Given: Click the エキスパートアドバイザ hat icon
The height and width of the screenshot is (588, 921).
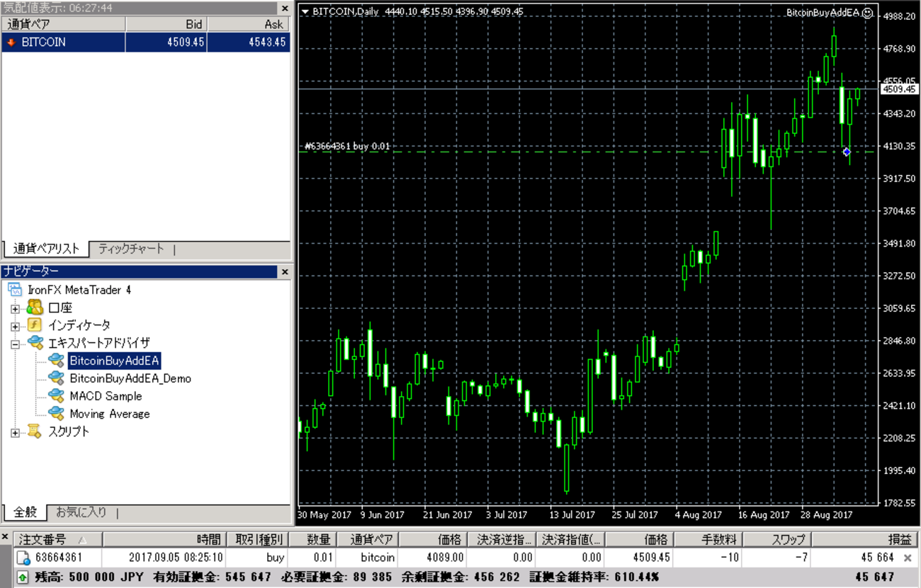Looking at the screenshot, I should (35, 343).
